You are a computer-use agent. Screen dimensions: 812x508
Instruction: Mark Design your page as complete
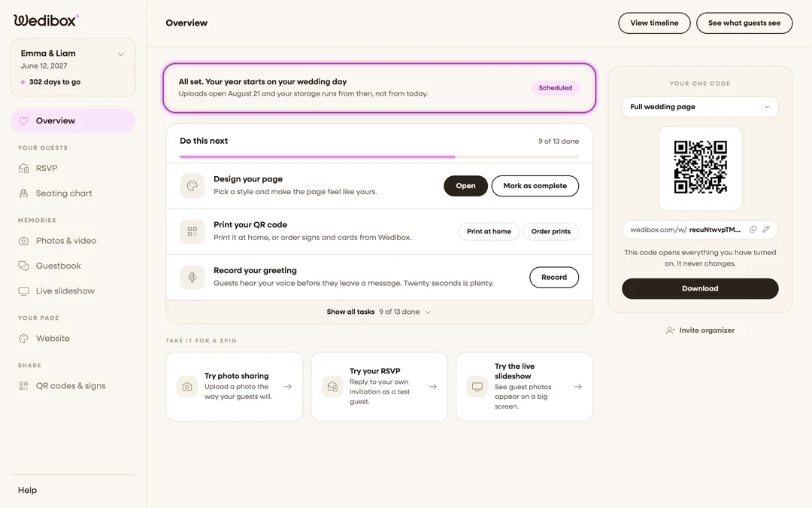click(535, 186)
